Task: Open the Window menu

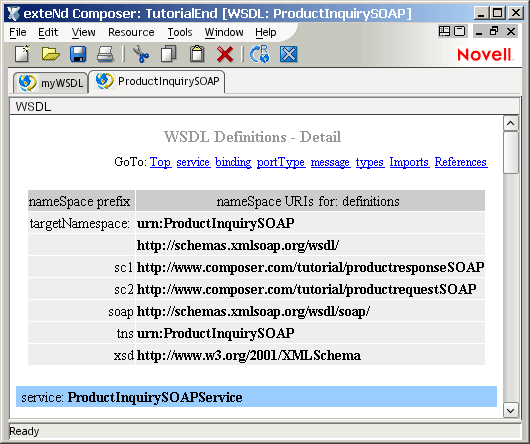Action: 224,32
